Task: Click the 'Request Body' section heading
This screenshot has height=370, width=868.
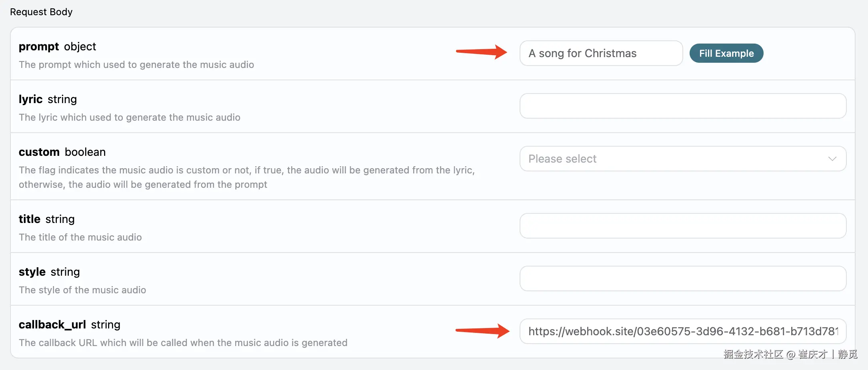Action: tap(41, 12)
